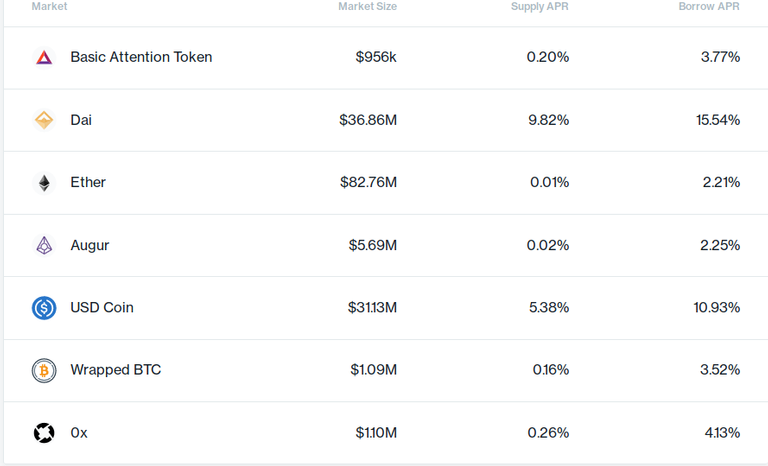This screenshot has height=466, width=768.
Task: Open the Augur market name
Action: coord(90,245)
